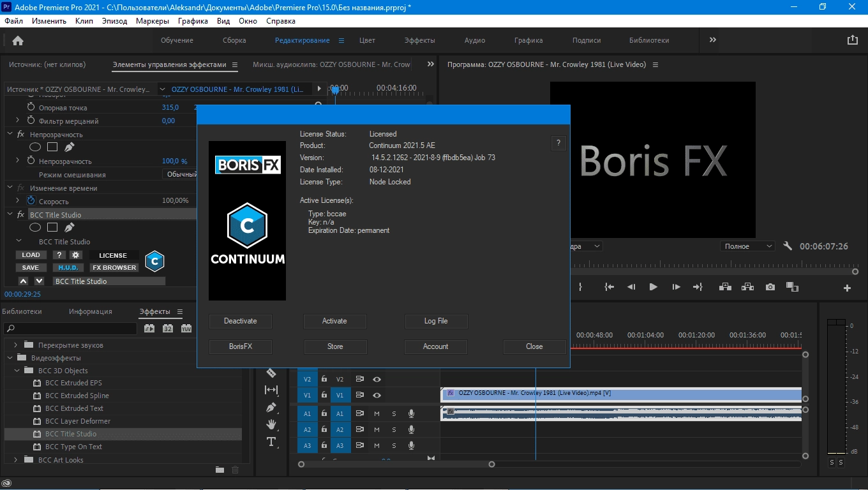Toggle track lock on A2
Image resolution: width=868 pixels, height=490 pixels.
[x=324, y=429]
